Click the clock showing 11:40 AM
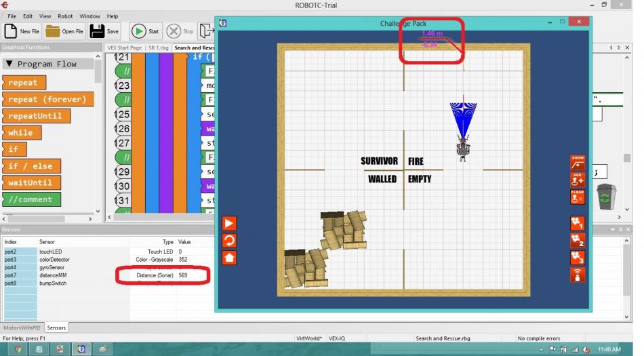Screen dimensions: 644x356 (x=609, y=349)
